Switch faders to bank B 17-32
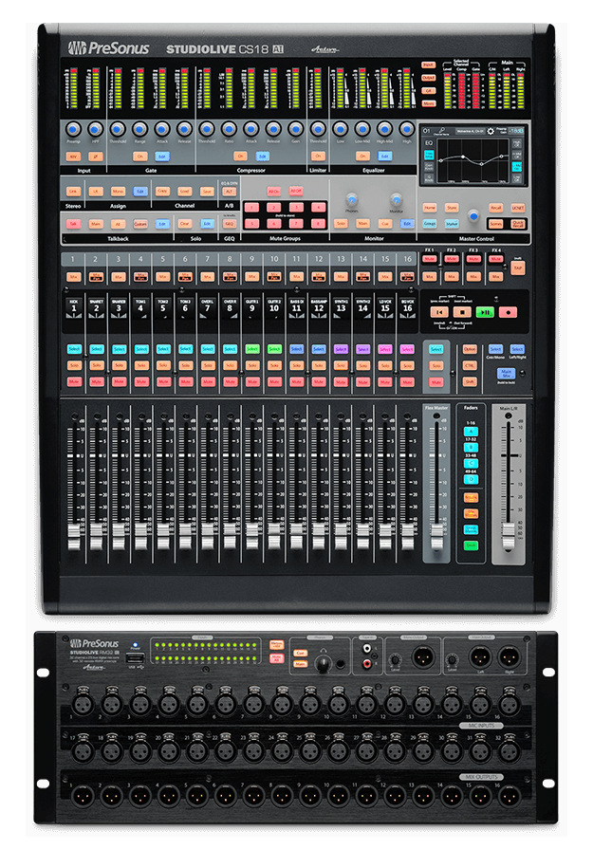Viewport: 593px width, 868px height. pyautogui.click(x=471, y=448)
